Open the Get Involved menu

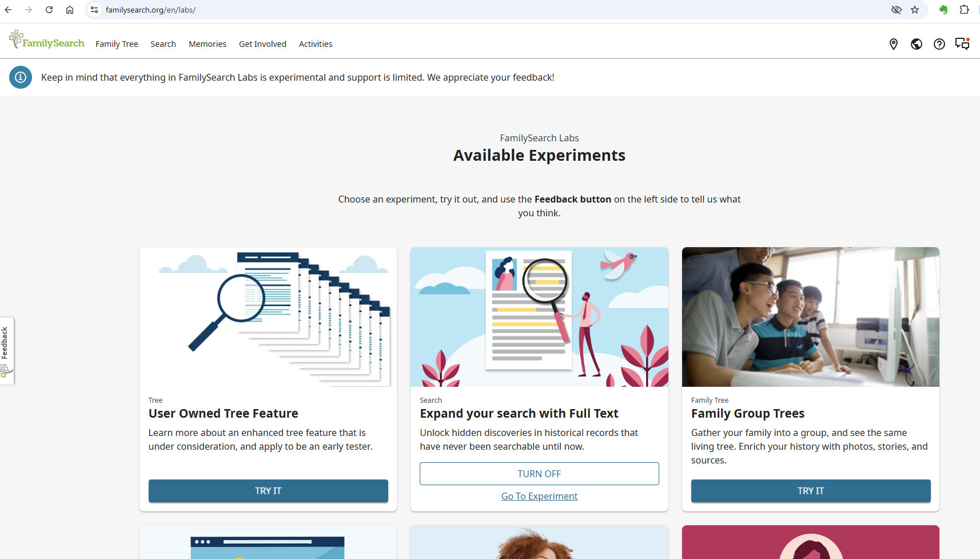coord(262,44)
